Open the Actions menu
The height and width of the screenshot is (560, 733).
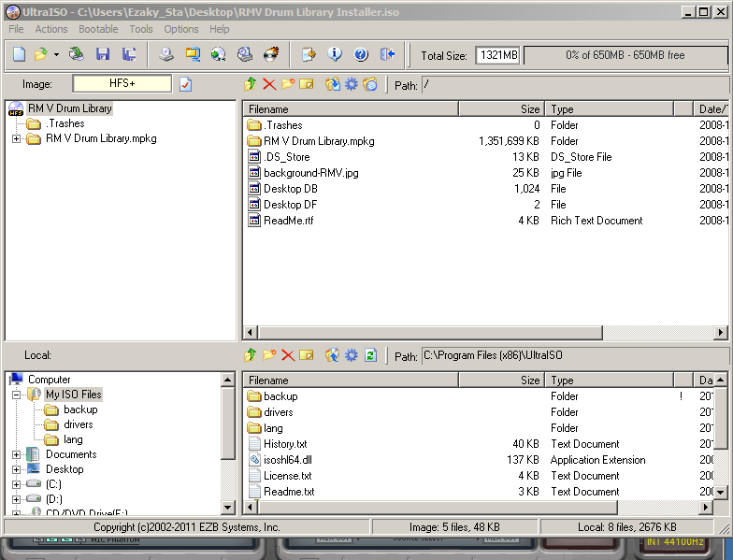tap(51, 29)
